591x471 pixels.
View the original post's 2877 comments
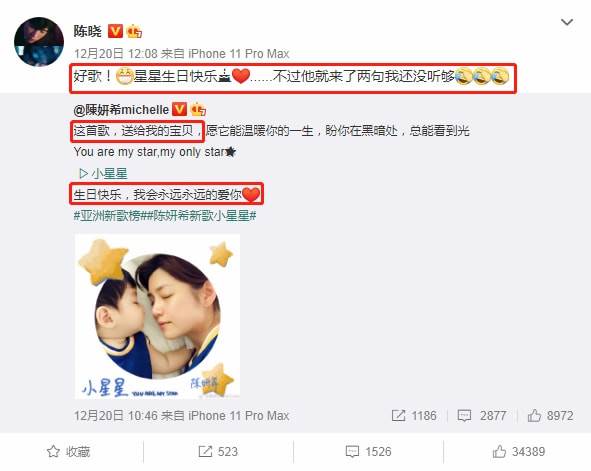tap(482, 416)
